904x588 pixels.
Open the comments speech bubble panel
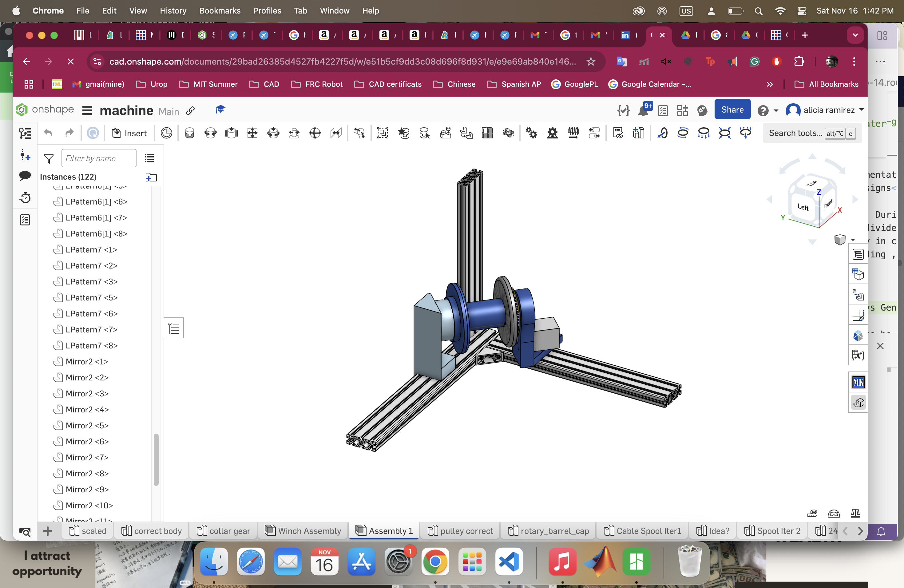(x=25, y=176)
